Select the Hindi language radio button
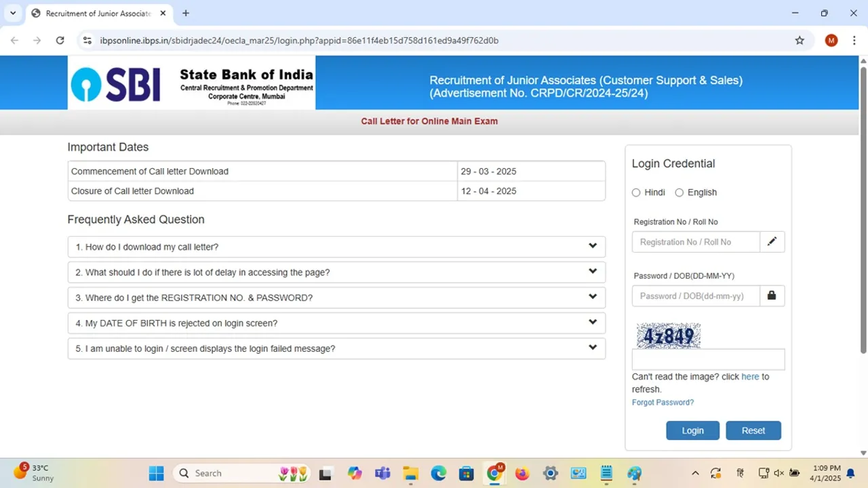Screen dimensions: 868x488 coord(636,192)
